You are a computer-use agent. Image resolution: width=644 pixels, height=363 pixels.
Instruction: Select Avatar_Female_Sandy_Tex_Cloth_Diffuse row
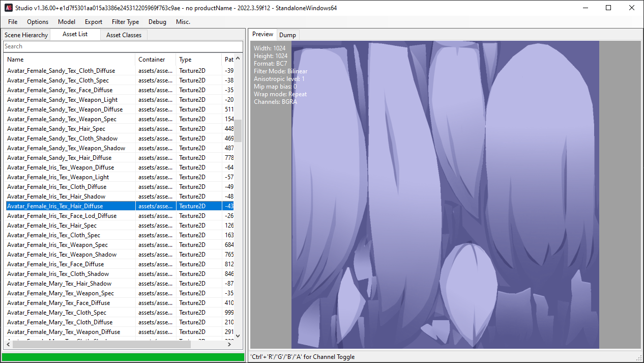coord(119,71)
